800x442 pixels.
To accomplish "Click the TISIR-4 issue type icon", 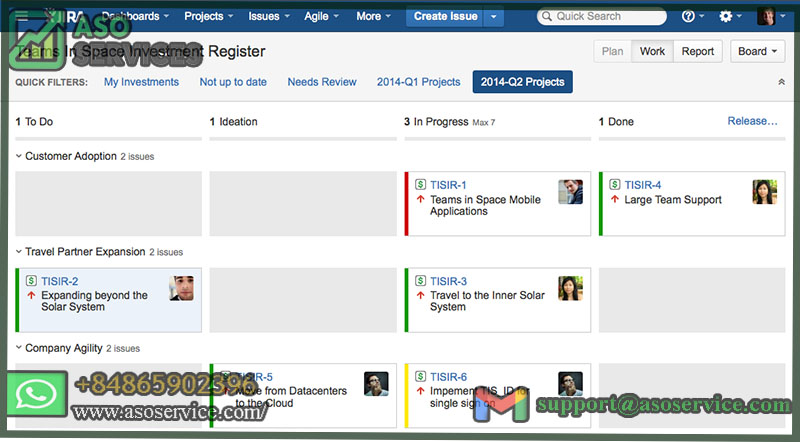I will click(615, 184).
